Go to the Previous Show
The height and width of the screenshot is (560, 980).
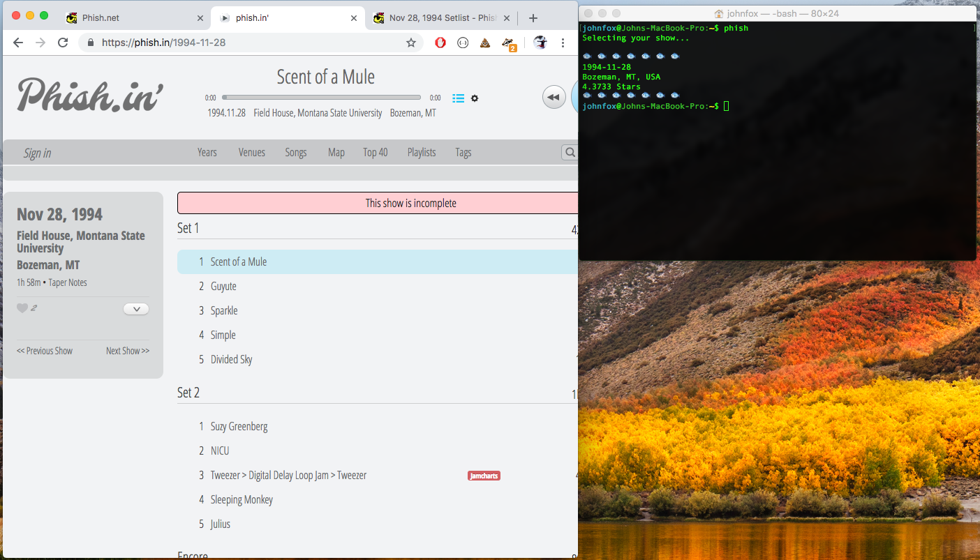[45, 351]
